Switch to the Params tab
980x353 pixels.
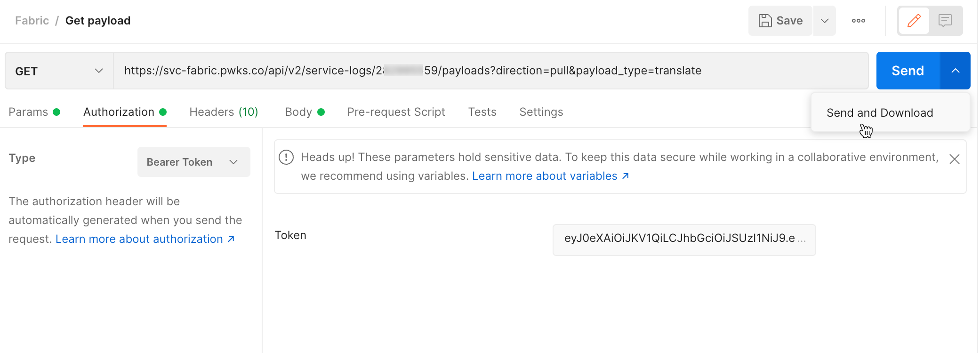click(29, 112)
